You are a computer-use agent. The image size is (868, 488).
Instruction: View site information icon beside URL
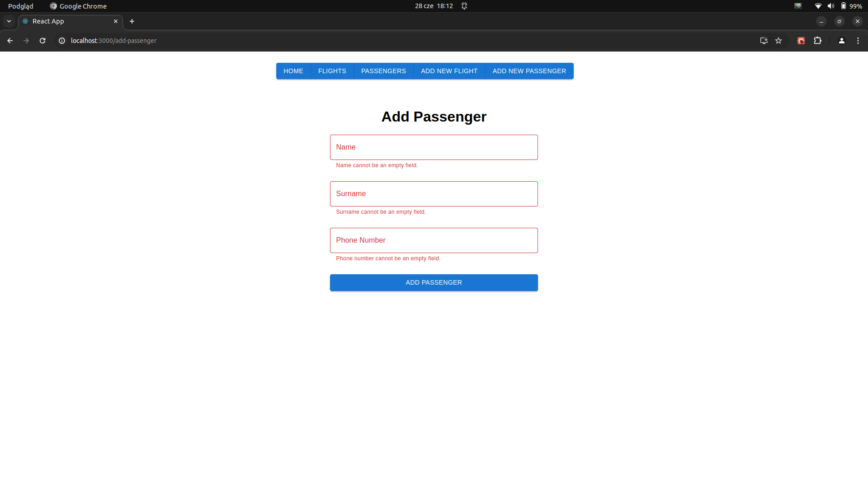tap(62, 41)
